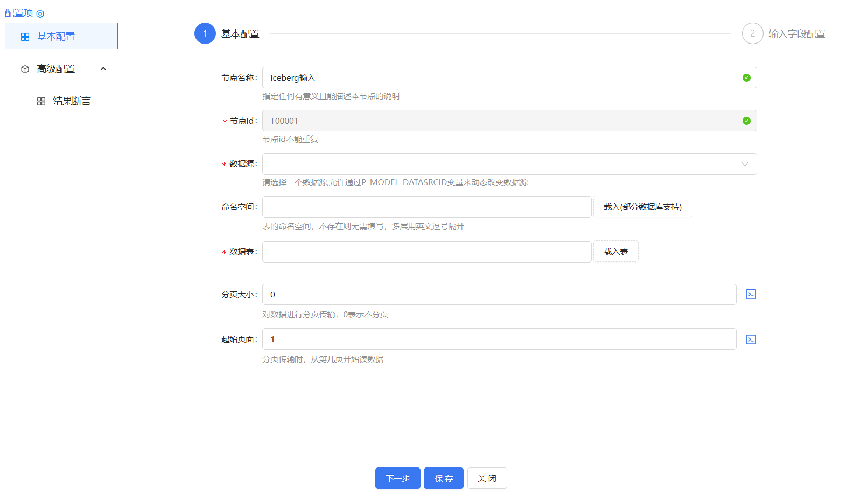
Task: Click the cube icon beside 高级配置
Action: (24, 68)
